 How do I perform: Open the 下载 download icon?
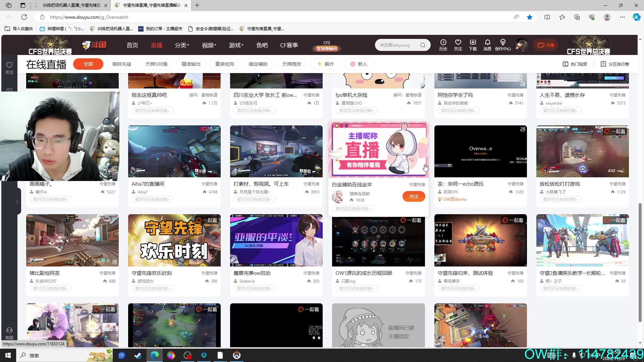coord(473,45)
